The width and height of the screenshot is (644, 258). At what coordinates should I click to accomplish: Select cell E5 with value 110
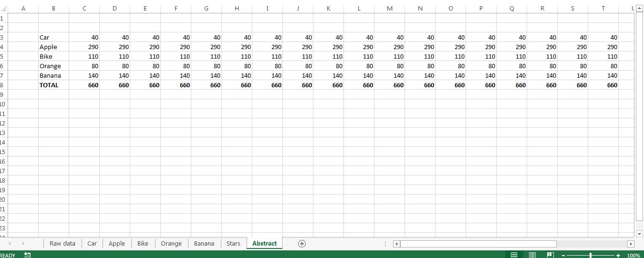point(145,56)
